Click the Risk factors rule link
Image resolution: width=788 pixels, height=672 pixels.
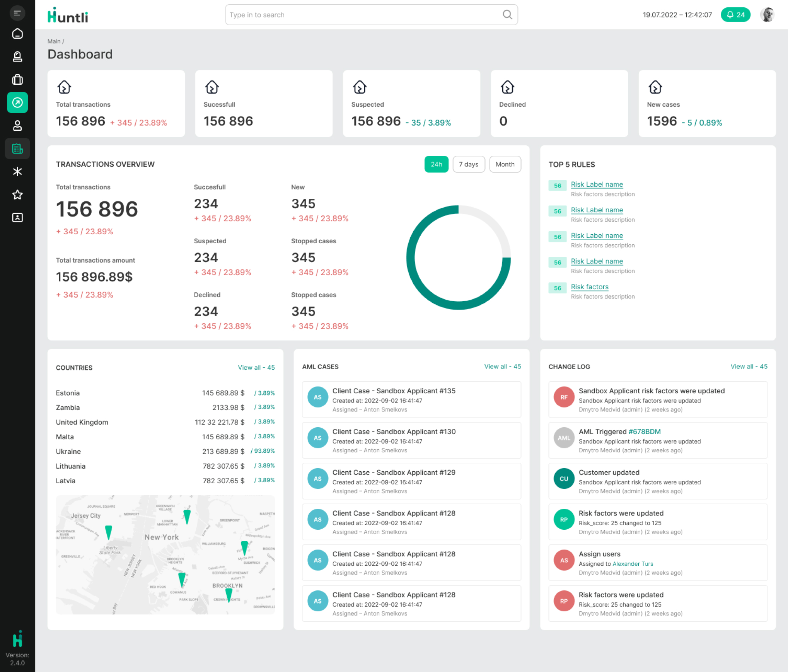[589, 287]
